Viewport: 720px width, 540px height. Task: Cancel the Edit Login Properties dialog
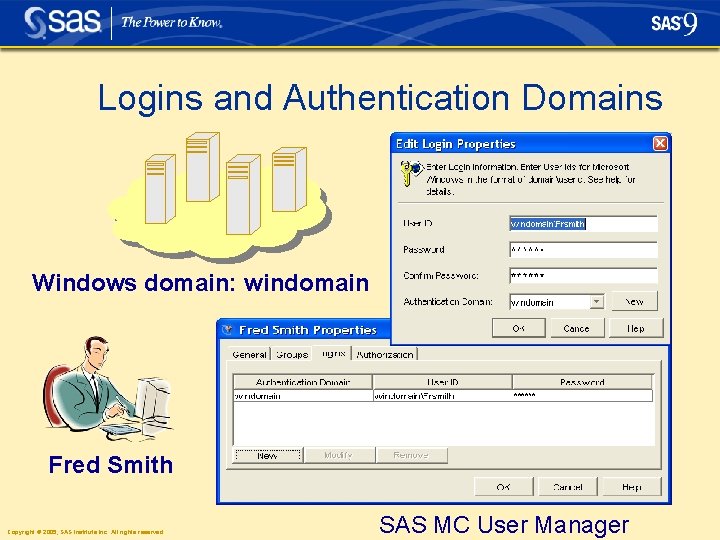click(x=577, y=328)
